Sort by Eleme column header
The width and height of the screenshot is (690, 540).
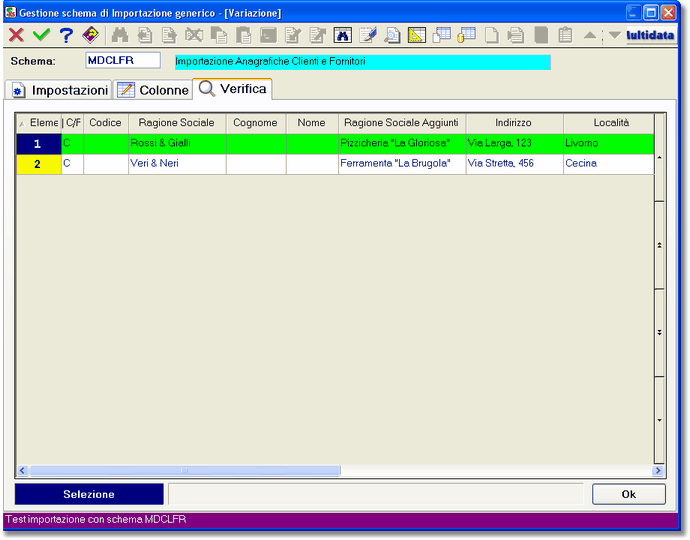click(x=39, y=123)
